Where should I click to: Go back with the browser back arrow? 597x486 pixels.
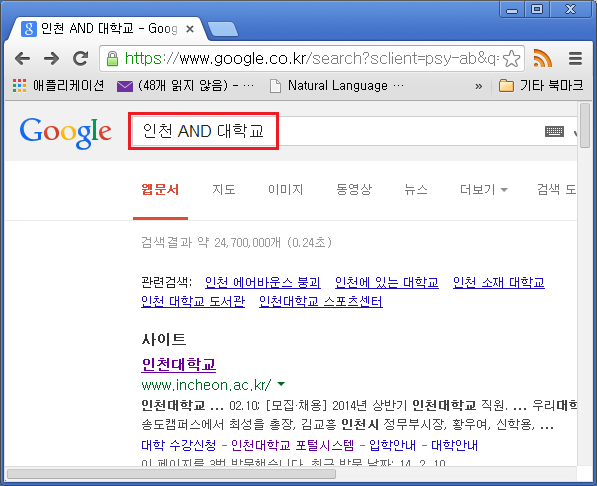coord(22,58)
